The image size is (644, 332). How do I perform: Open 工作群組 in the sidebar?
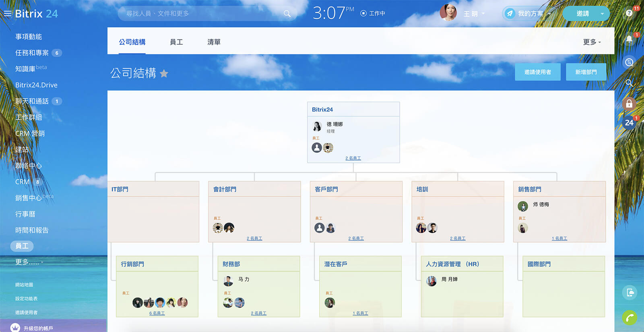tap(29, 117)
